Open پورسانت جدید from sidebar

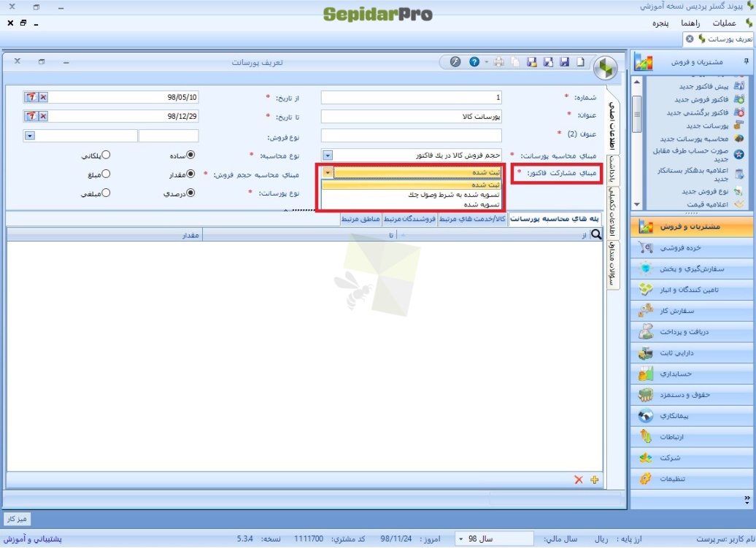714,126
